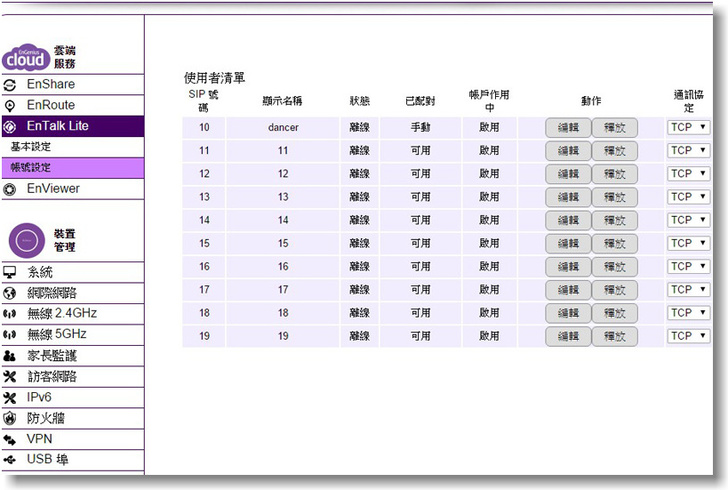
Task: Click the 系統 monitor icon
Action: pos(10,272)
